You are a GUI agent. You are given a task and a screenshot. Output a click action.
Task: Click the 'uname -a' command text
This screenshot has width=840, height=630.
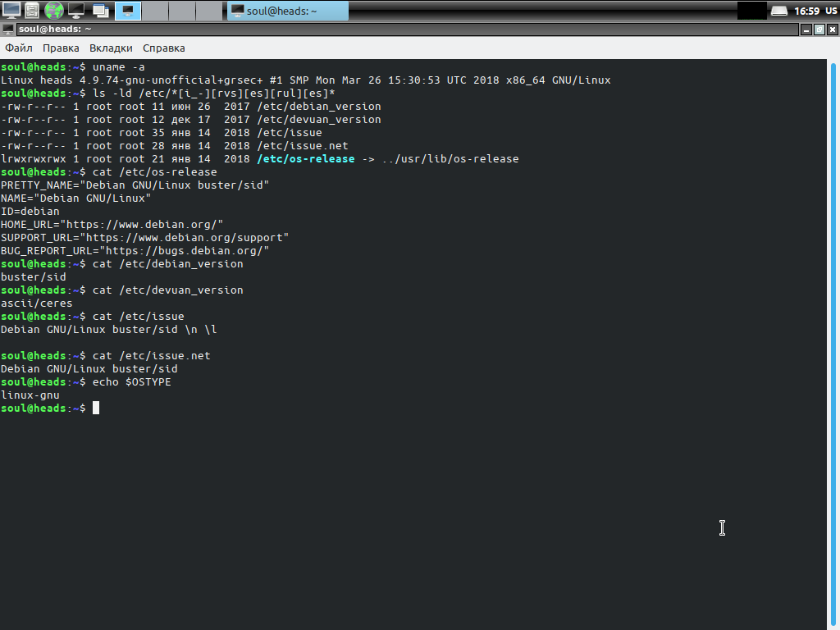click(x=118, y=67)
